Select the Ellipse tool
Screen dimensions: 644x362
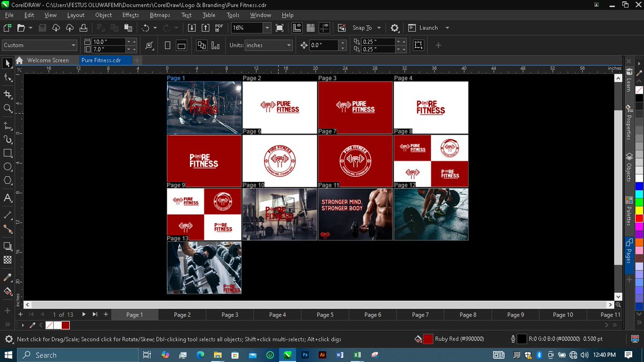pos(8,167)
